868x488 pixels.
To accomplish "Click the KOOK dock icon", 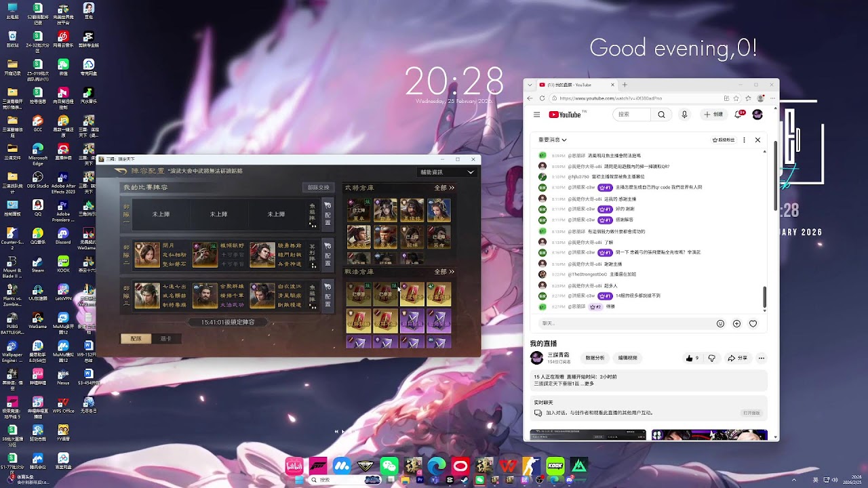I will point(555,466).
